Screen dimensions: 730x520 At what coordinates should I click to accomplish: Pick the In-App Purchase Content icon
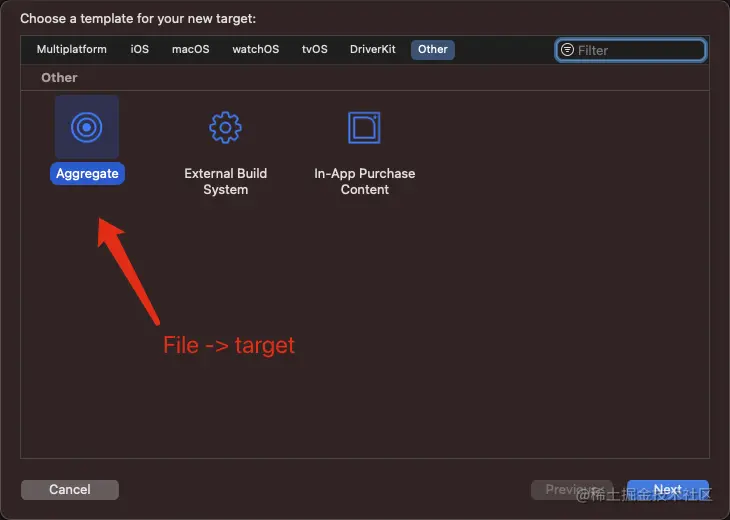point(364,127)
